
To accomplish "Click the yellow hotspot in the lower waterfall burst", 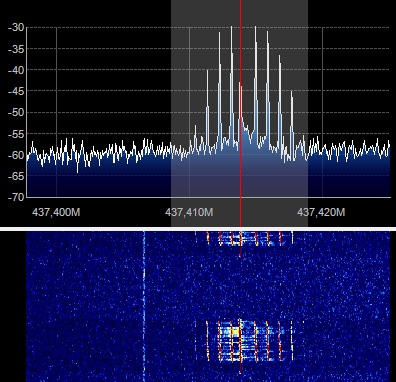I will (x=234, y=332).
